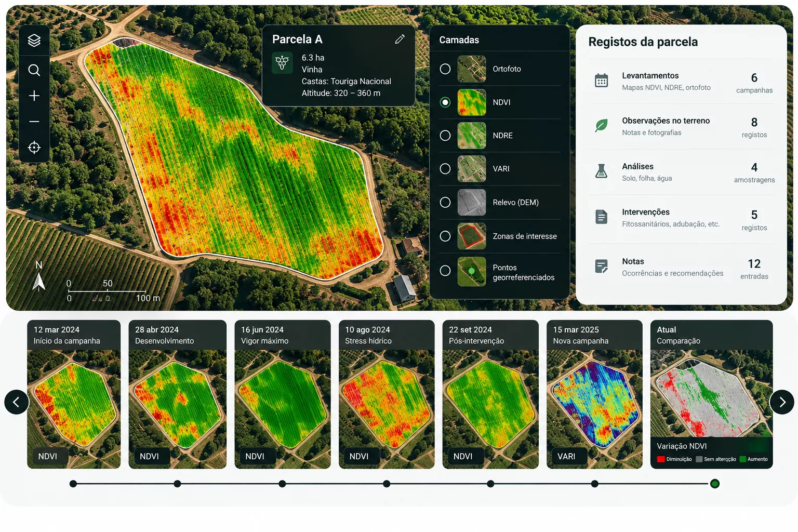Click the flask icon beside Análises
Image resolution: width=798 pixels, height=532 pixels.
pos(601,171)
